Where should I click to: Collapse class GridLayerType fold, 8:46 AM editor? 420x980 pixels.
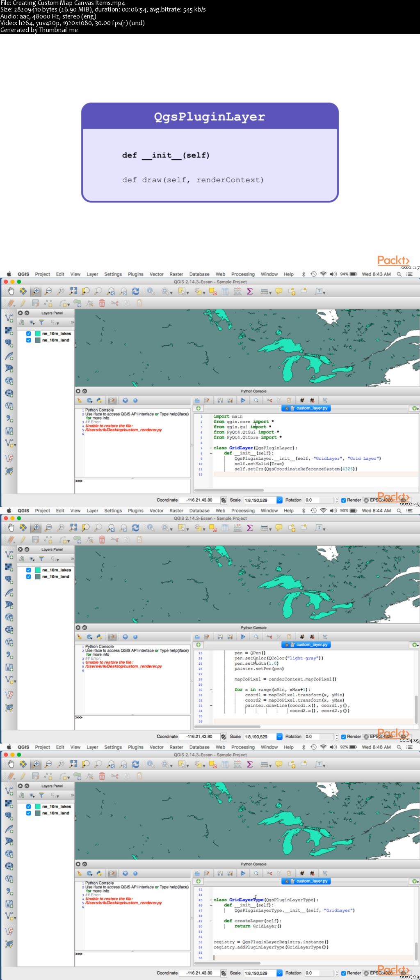pyautogui.click(x=211, y=900)
